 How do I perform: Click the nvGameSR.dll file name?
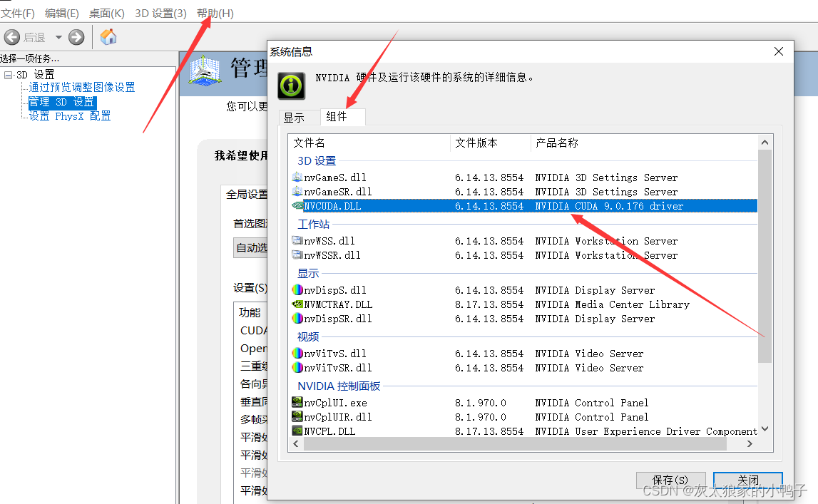(338, 191)
